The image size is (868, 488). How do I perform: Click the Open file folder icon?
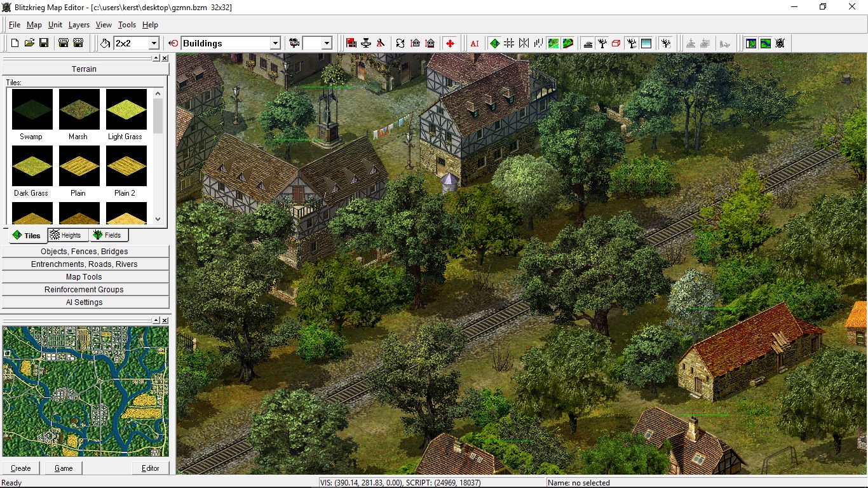tap(29, 43)
